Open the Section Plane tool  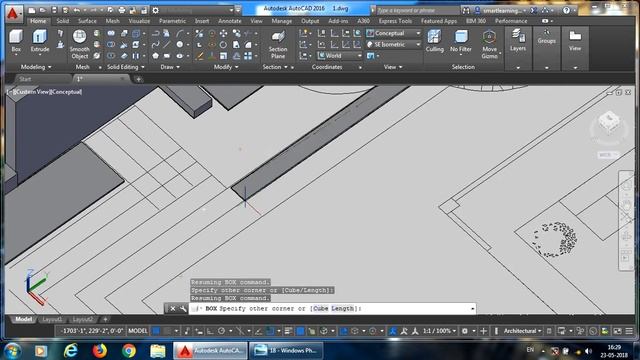click(278, 44)
